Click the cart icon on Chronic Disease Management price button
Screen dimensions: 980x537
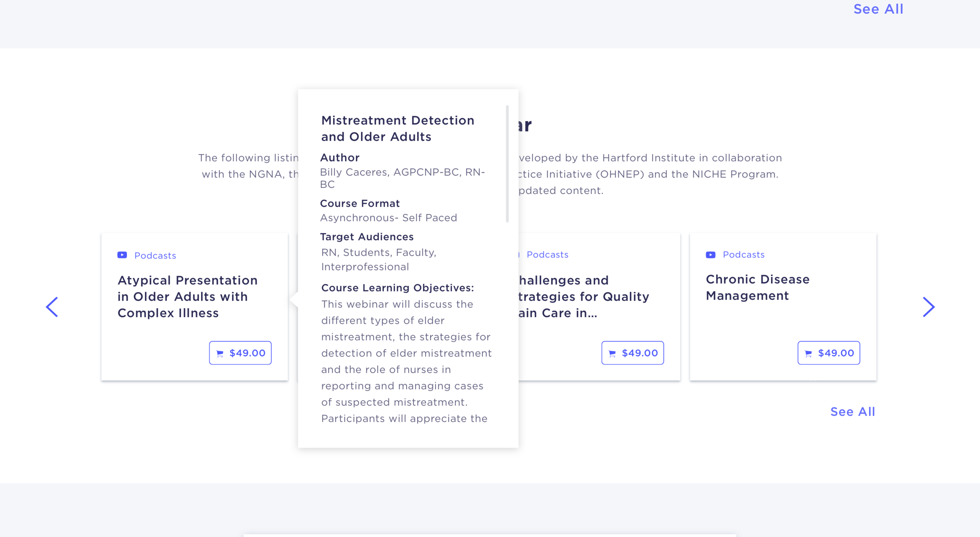coord(808,354)
